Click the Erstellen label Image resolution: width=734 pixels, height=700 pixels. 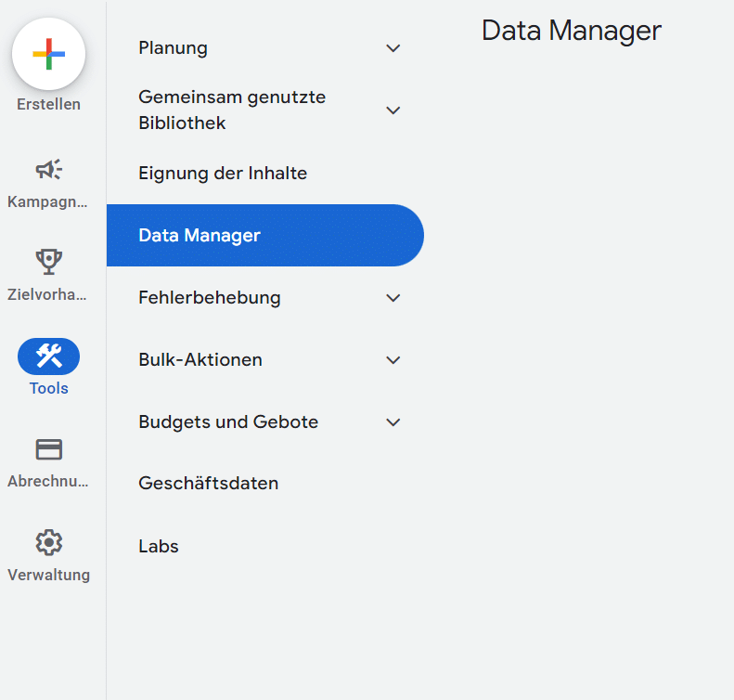[x=48, y=104]
